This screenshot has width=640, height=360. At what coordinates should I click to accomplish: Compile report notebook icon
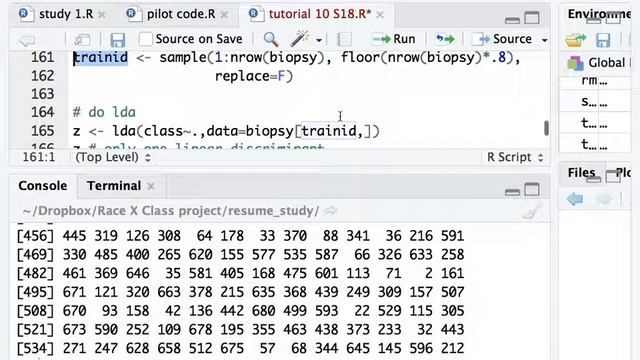pyautogui.click(x=344, y=40)
